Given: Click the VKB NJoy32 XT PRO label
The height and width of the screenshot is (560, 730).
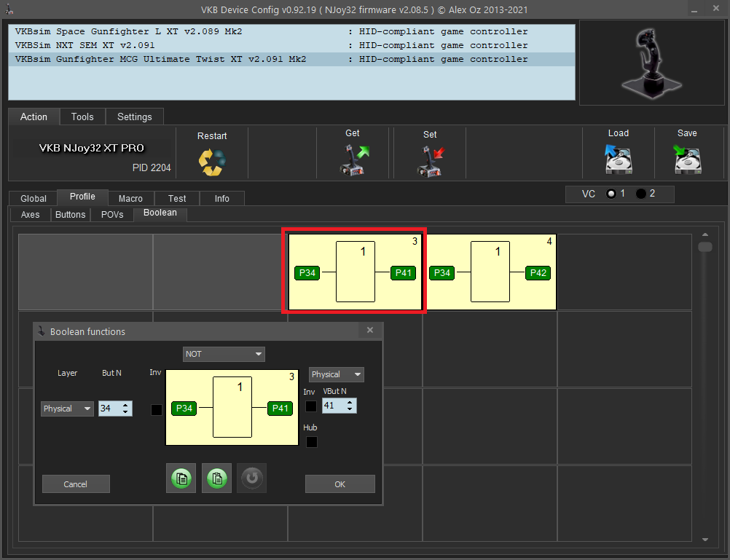Looking at the screenshot, I should (x=92, y=148).
